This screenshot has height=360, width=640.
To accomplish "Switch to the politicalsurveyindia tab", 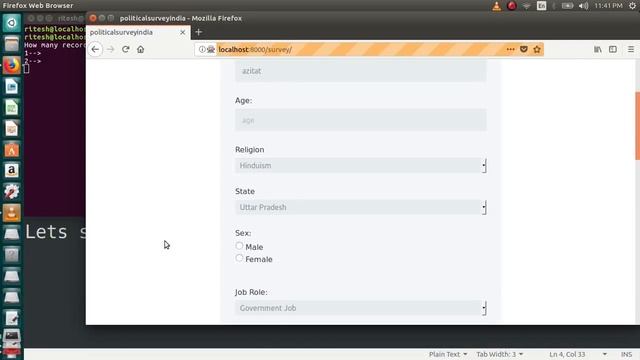I will pos(138,32).
